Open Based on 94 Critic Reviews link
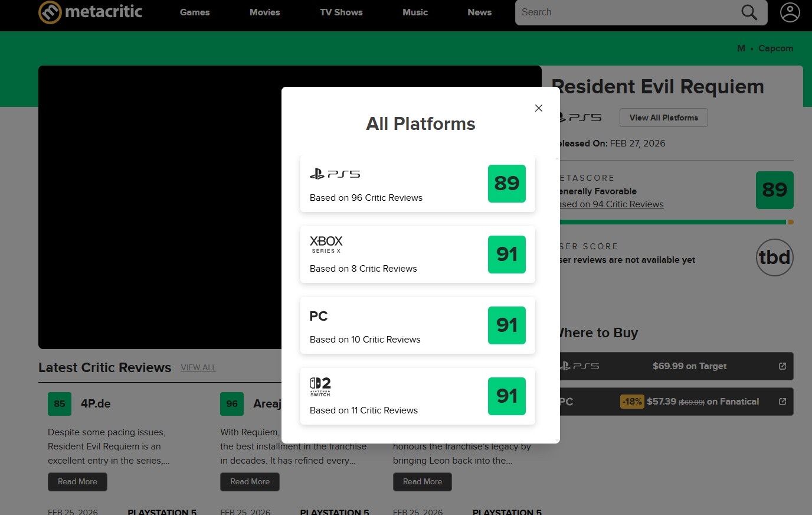The height and width of the screenshot is (515, 812). (x=611, y=204)
